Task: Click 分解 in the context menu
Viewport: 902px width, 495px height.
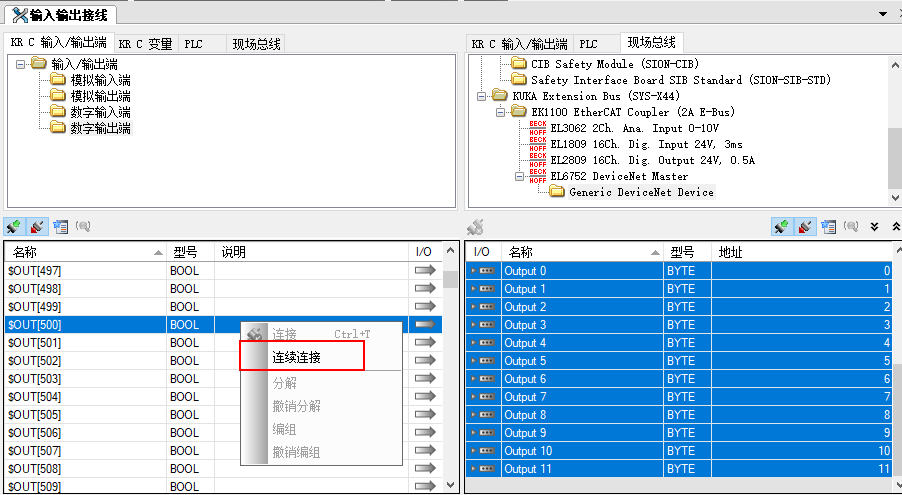Action: pyautogui.click(x=320, y=383)
